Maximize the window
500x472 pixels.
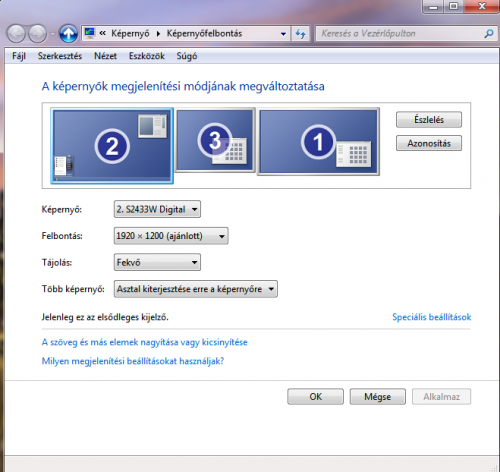453,6
